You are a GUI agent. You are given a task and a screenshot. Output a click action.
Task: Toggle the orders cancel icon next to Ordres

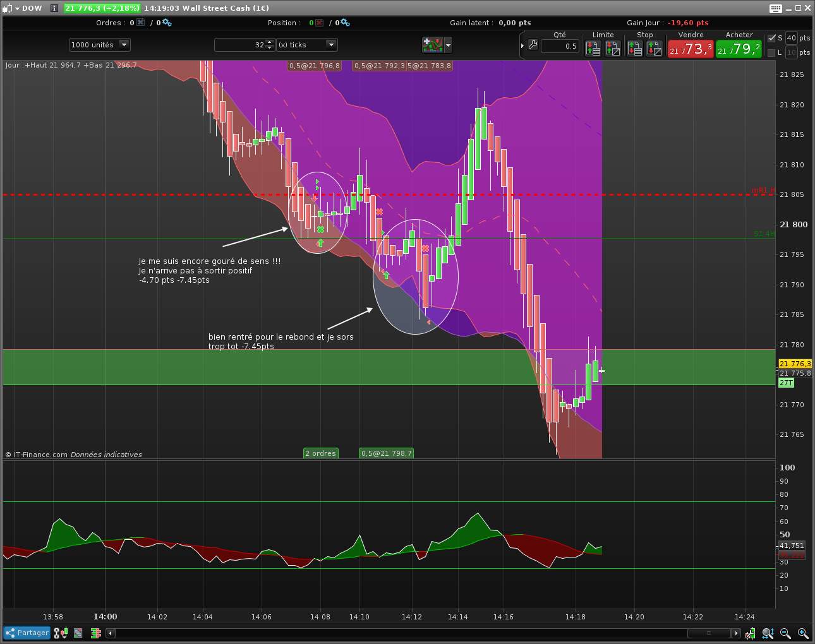pos(140,23)
